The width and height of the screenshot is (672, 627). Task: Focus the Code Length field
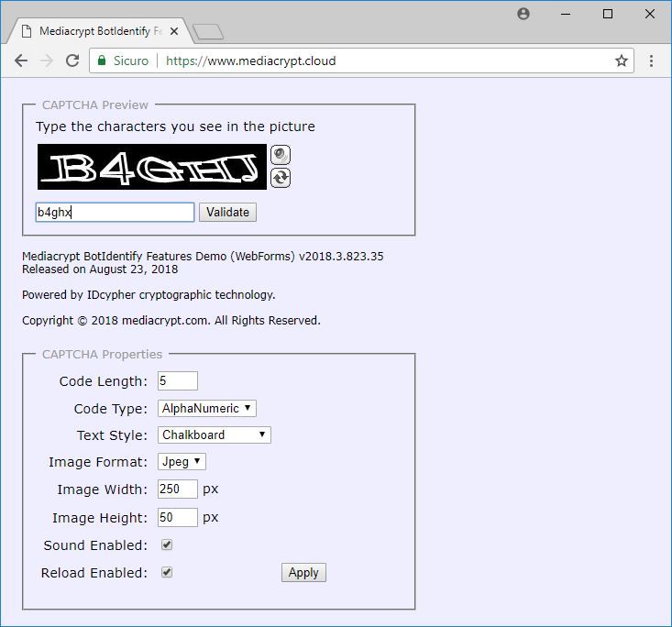[x=178, y=380]
